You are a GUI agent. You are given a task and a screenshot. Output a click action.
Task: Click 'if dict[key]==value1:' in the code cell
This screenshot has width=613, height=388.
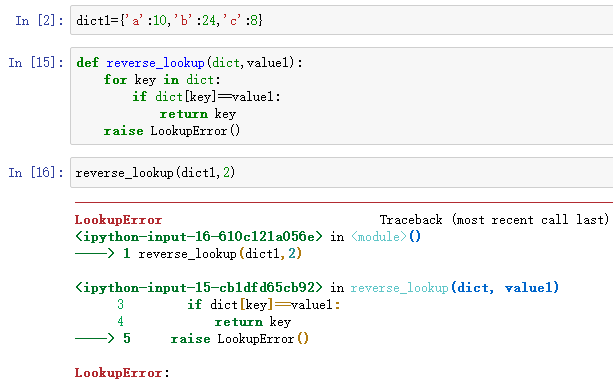pos(206,97)
